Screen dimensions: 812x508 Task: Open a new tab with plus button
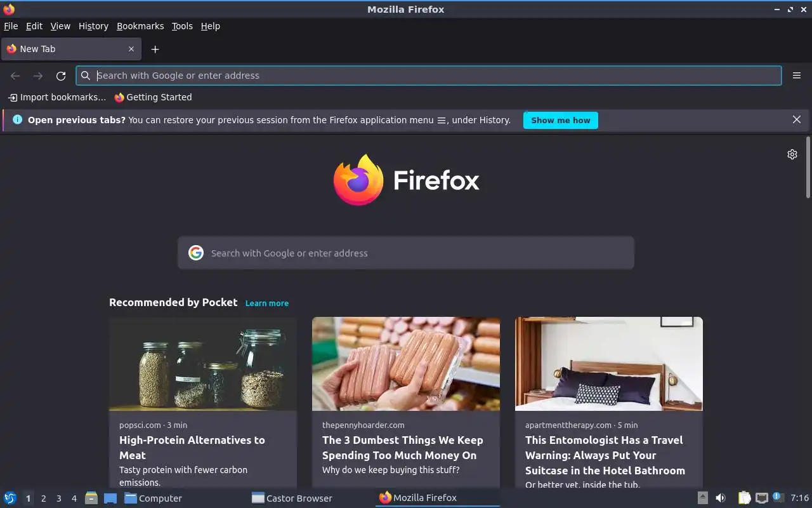click(x=155, y=49)
